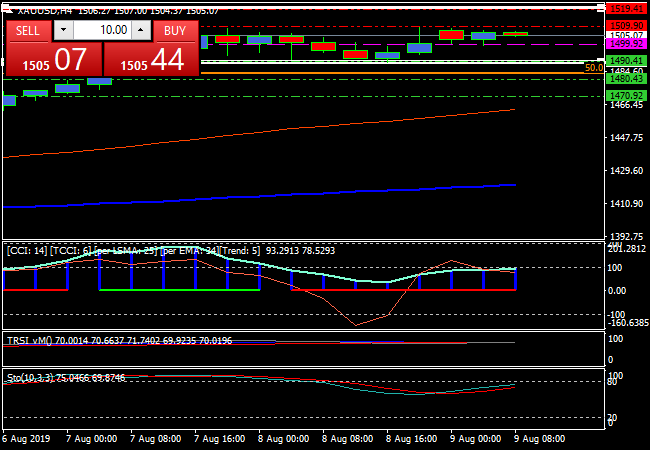650x450 pixels.
Task: Click the red BUY button
Action: pos(174,31)
